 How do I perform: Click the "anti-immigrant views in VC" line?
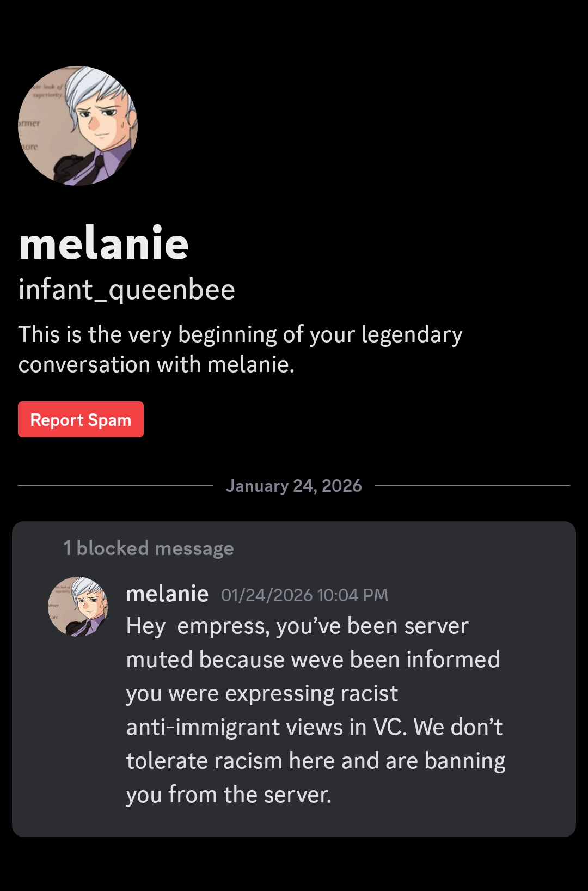tap(314, 728)
